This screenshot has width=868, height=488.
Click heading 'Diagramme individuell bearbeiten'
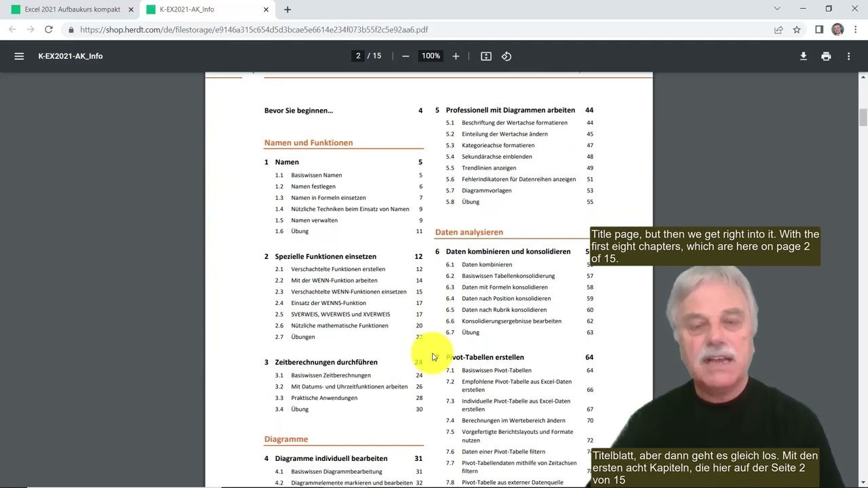pos(331,458)
